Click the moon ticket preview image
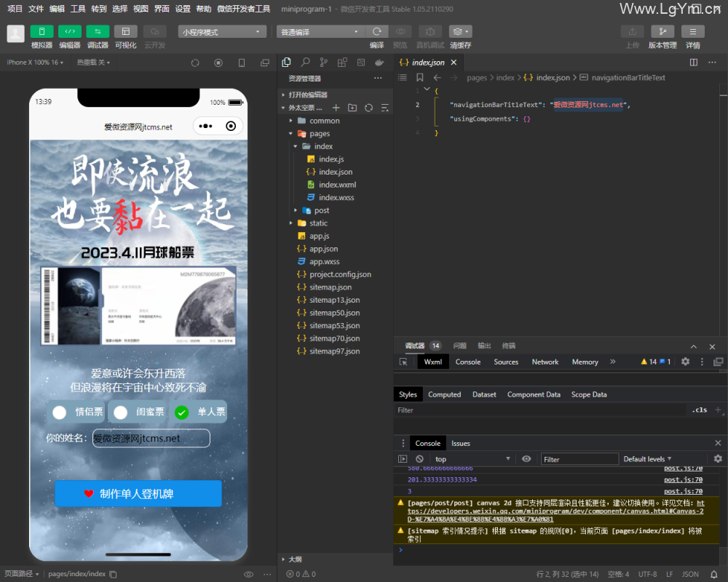This screenshot has height=582, width=728. [138, 306]
